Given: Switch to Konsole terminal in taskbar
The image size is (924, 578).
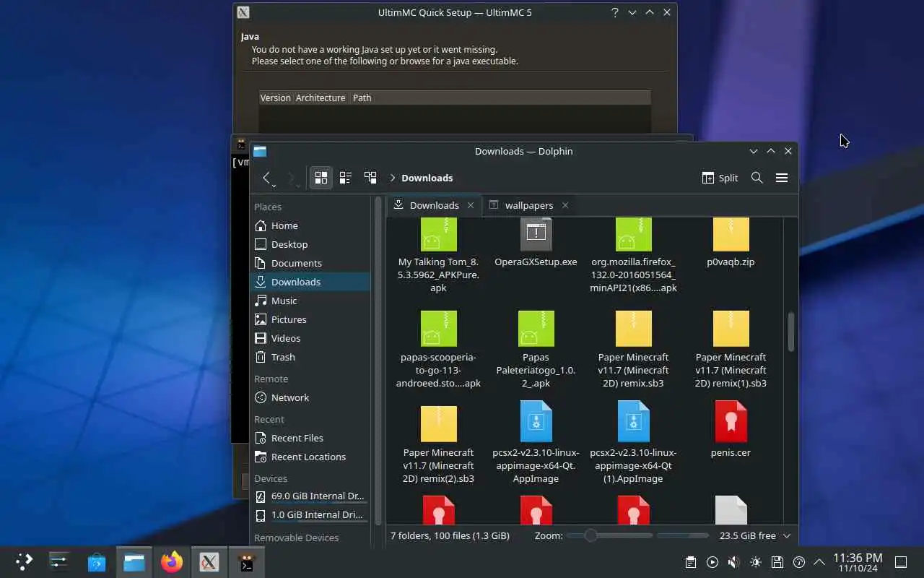Looking at the screenshot, I should (247, 562).
